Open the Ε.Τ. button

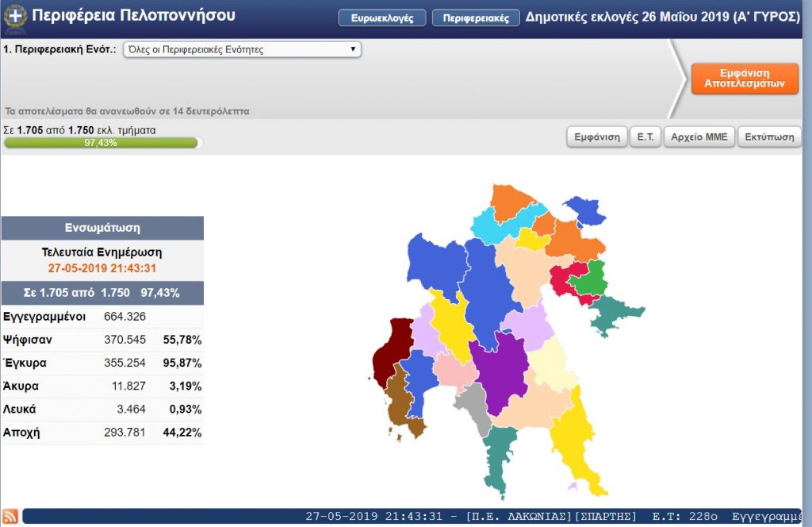pyautogui.click(x=645, y=137)
